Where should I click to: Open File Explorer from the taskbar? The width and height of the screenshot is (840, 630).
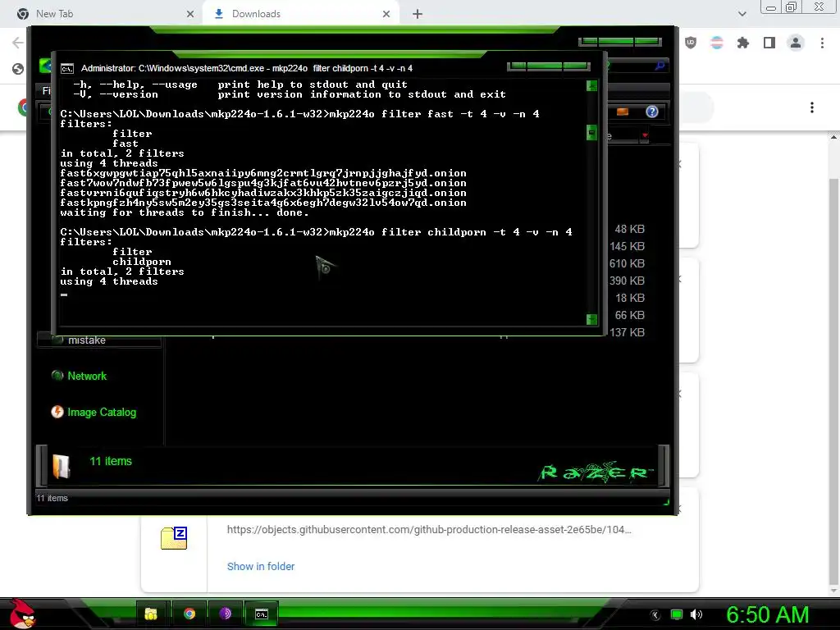pos(151,614)
